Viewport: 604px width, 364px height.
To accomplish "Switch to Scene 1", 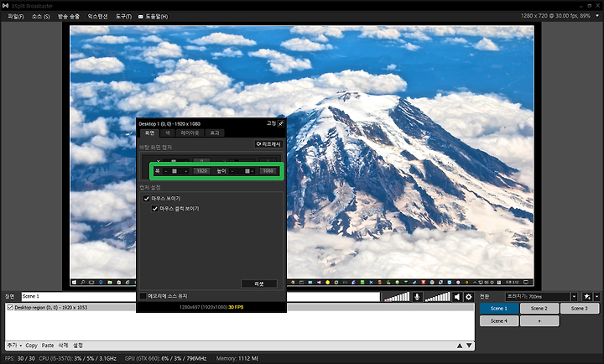I will coord(499,308).
